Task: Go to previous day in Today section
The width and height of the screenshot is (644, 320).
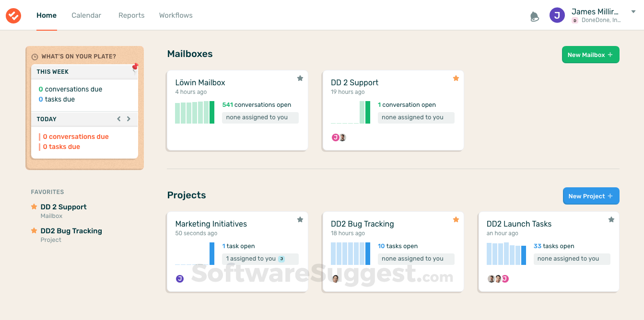Action: tap(119, 119)
